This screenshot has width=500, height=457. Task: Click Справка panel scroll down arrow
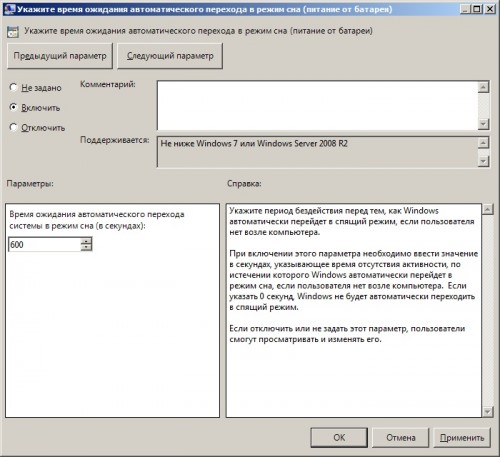coord(487,412)
